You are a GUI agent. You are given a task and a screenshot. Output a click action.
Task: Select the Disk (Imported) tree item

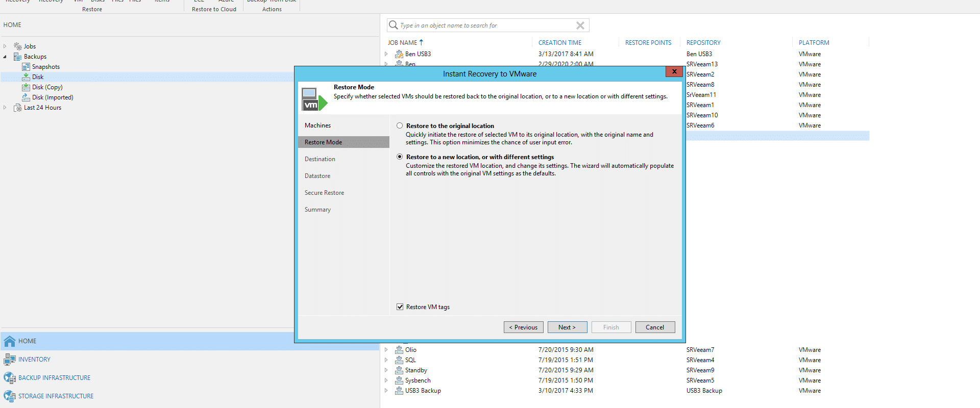53,97
